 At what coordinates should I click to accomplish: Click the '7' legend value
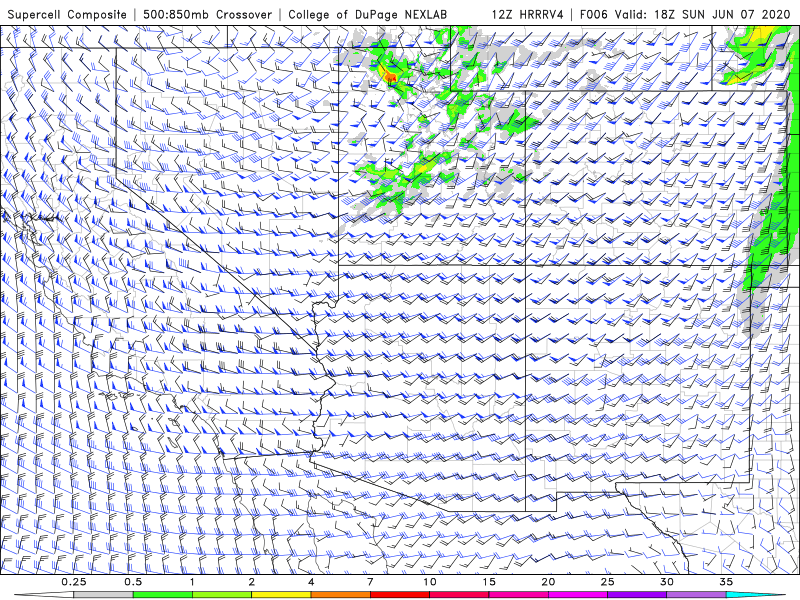coord(370,582)
